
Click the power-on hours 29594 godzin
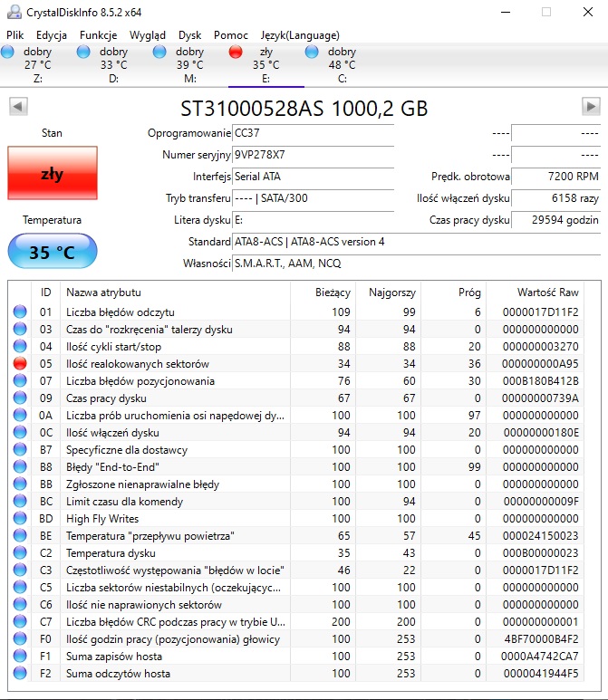tap(555, 220)
